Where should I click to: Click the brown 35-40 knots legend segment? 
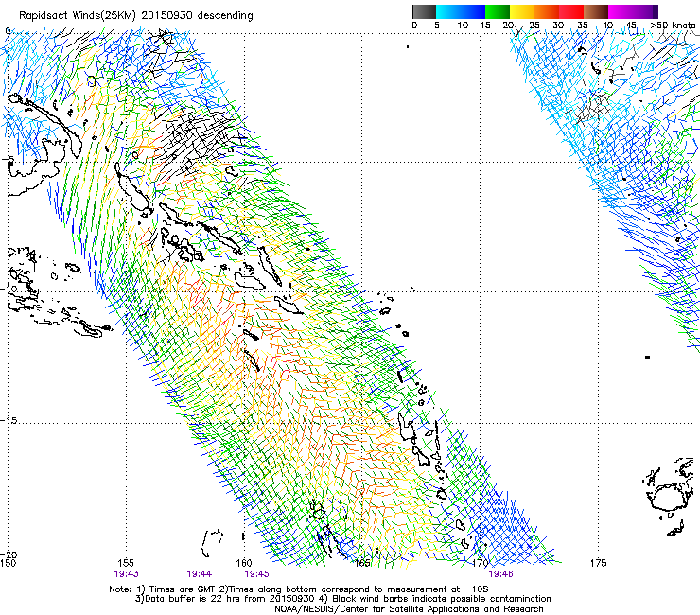coord(596,11)
